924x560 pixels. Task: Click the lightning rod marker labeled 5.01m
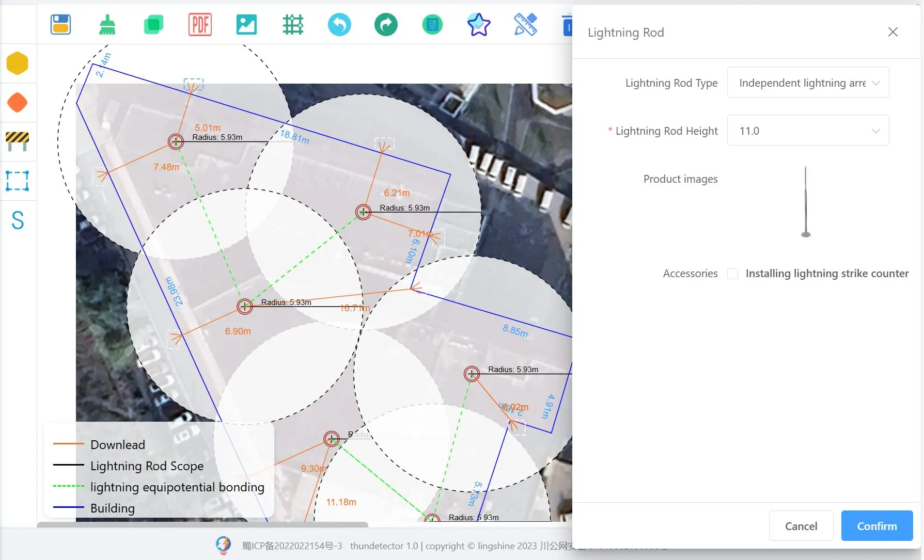point(176,141)
